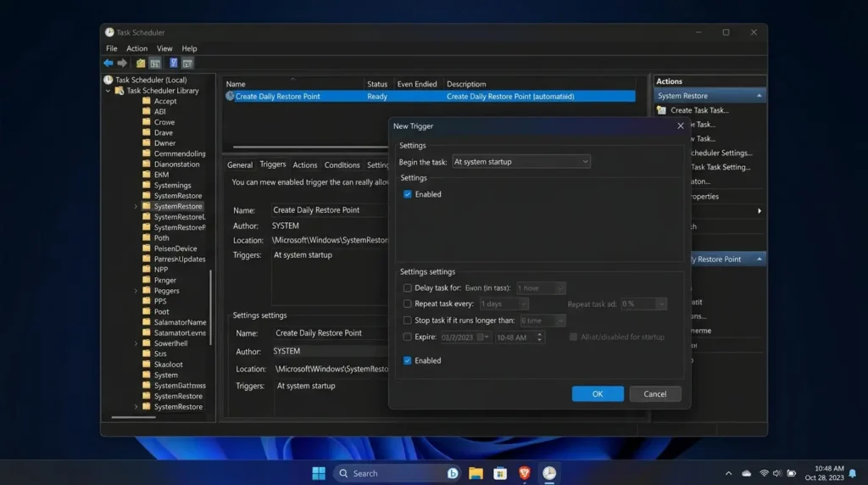This screenshot has width=868, height=485.
Task: Click the Skaoloot folder icon in tree
Action: pos(146,364)
